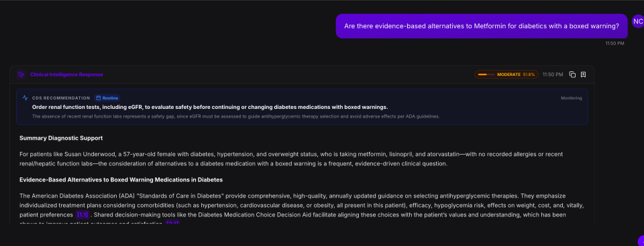Viewport: 644px width, 246px height.
Task: Click the Clinical Intelligence Response title
Action: click(66, 75)
